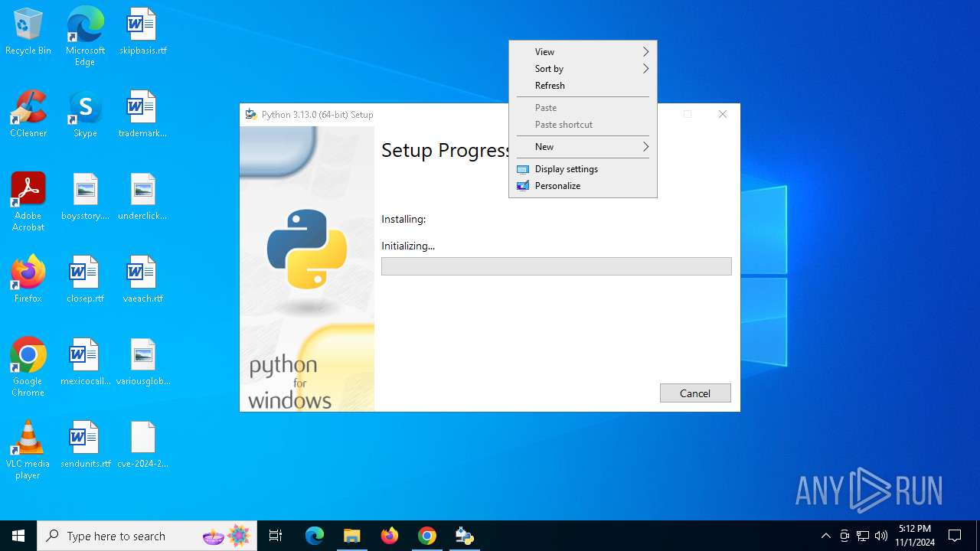Select the mexicocall document icon
The width and height of the screenshot is (980, 551).
point(85,363)
